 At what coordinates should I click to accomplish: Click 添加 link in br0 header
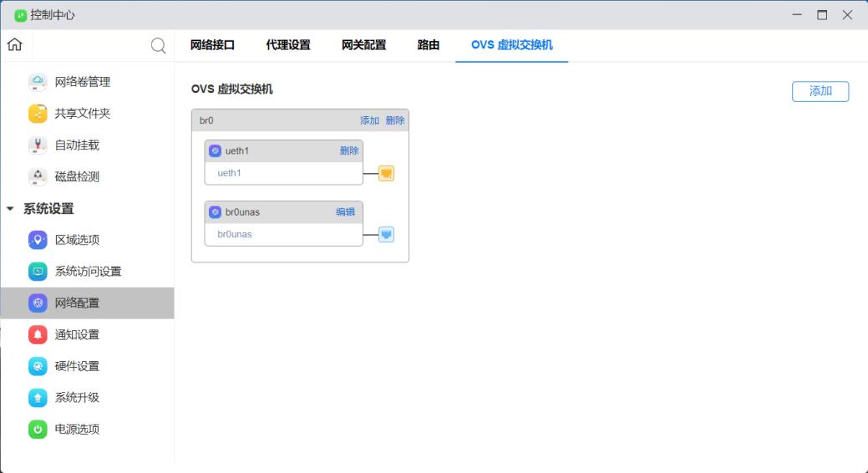pos(369,121)
